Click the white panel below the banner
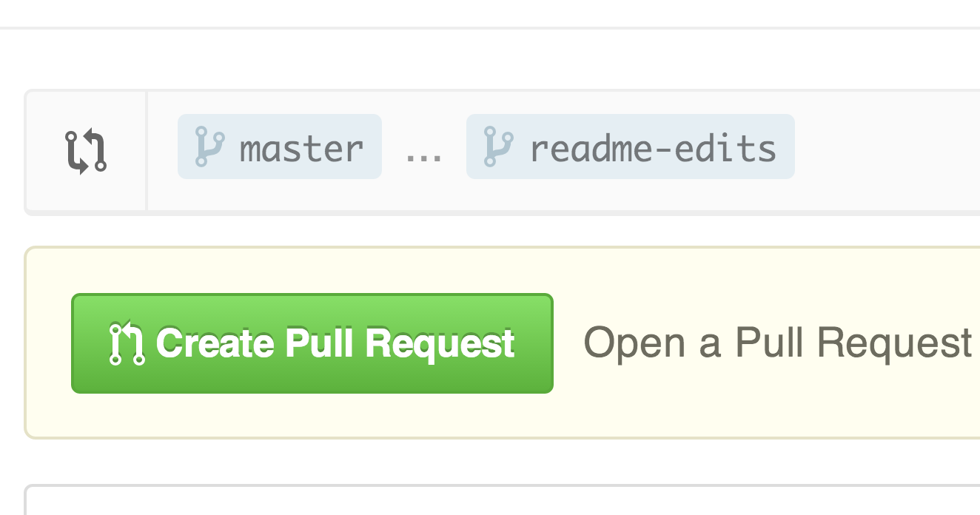This screenshot has height=515, width=980. pyautogui.click(x=503, y=503)
